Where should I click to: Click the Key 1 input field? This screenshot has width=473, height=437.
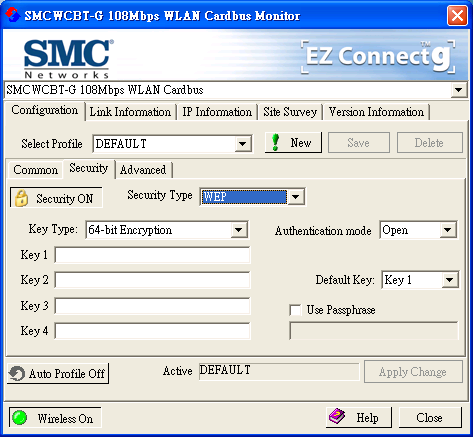[152, 255]
